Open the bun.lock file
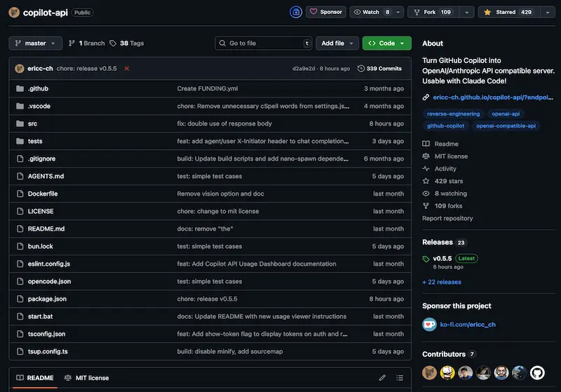Viewport: 561px width, 392px height. click(41, 246)
